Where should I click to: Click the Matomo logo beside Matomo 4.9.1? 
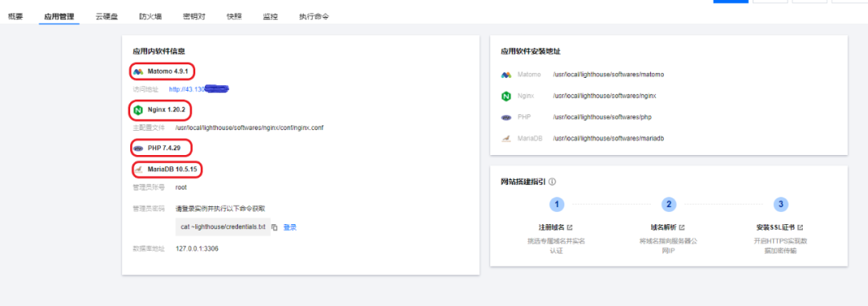pos(138,71)
